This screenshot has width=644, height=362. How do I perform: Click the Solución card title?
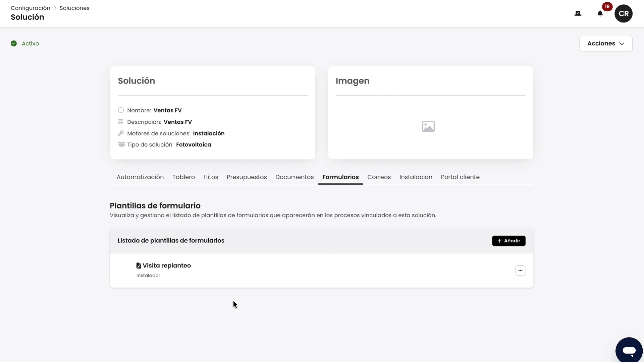(137, 81)
